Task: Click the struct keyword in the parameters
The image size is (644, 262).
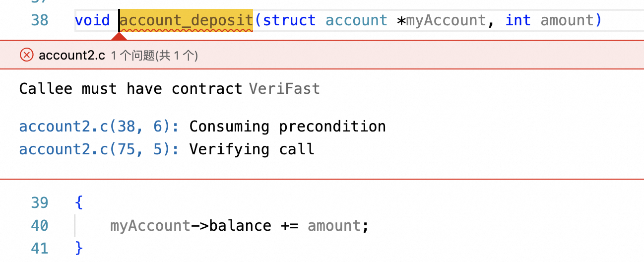Action: click(x=289, y=20)
